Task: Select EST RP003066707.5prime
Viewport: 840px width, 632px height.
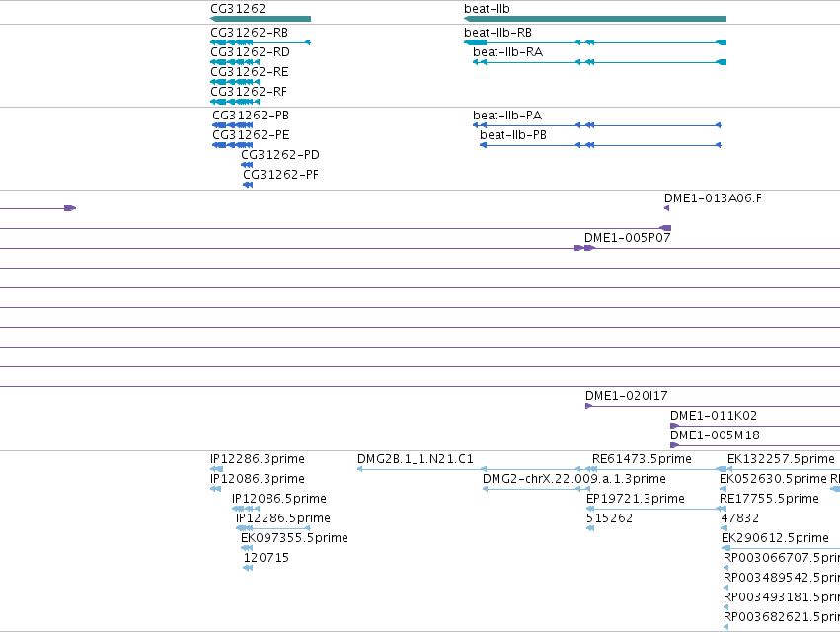Action: coord(782,558)
